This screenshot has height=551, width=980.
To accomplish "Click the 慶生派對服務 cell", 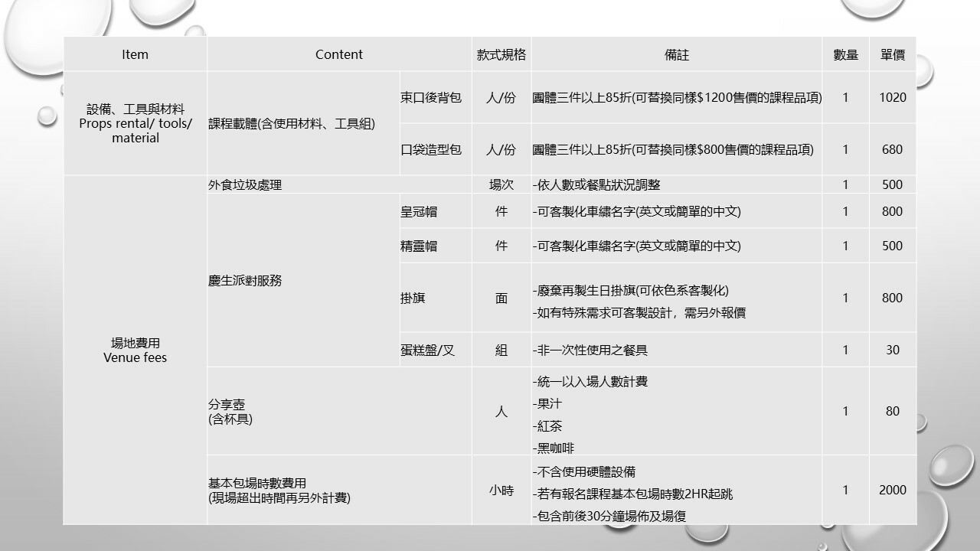I will coord(245,280).
